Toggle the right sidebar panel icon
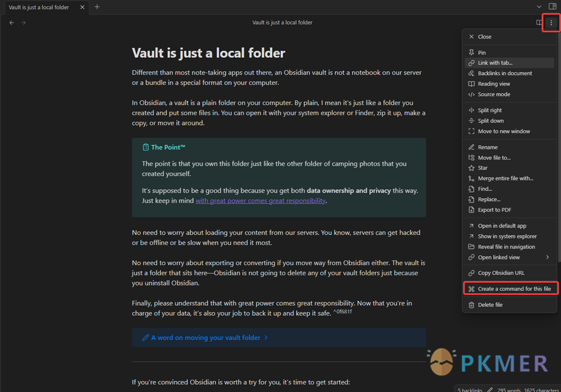The width and height of the screenshot is (561, 392). (x=553, y=6)
